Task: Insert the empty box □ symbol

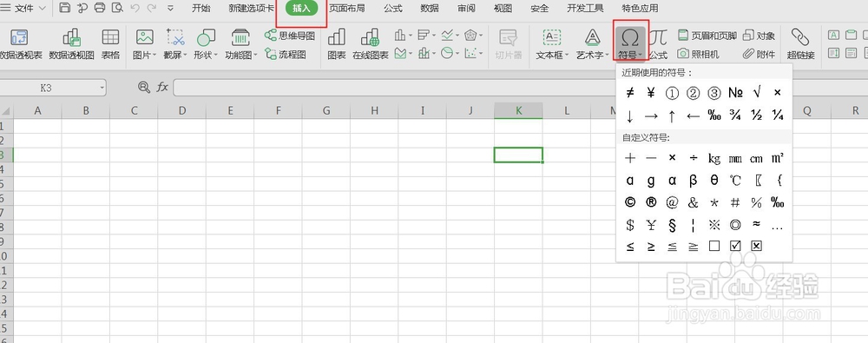Action: [x=714, y=246]
